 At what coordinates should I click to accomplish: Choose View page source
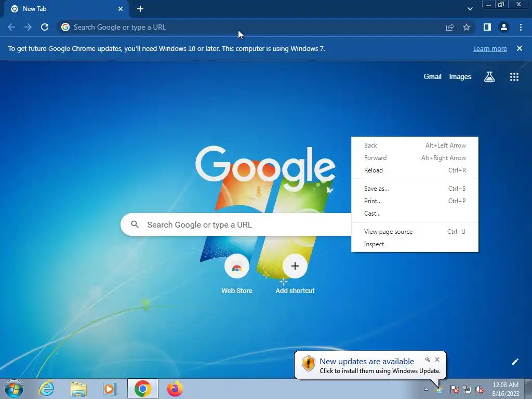[x=415, y=232]
